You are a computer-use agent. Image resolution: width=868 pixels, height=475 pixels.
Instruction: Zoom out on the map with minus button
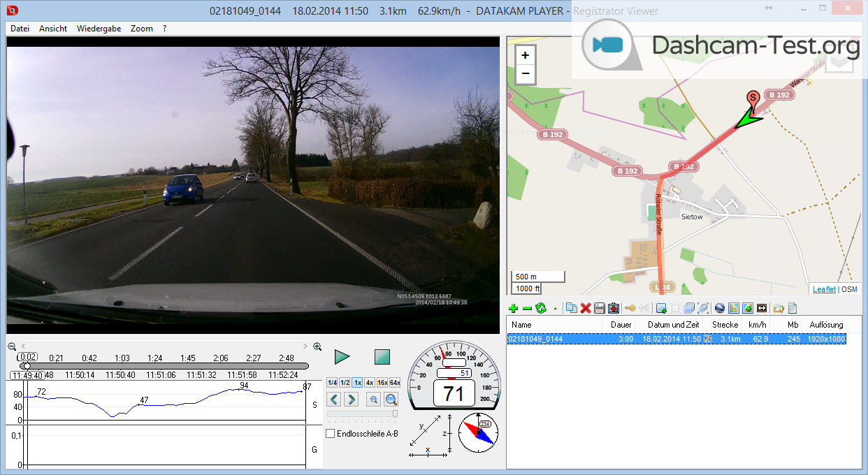pyautogui.click(x=526, y=74)
